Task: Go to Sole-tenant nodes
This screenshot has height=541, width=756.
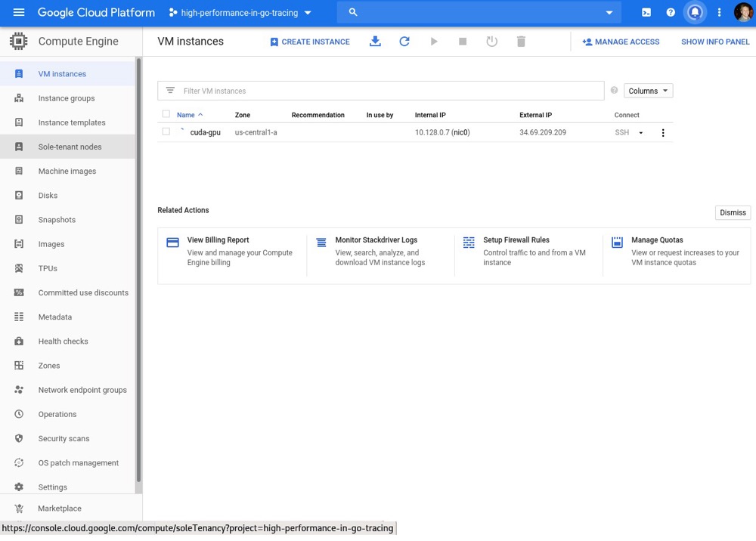Action: (x=67, y=147)
